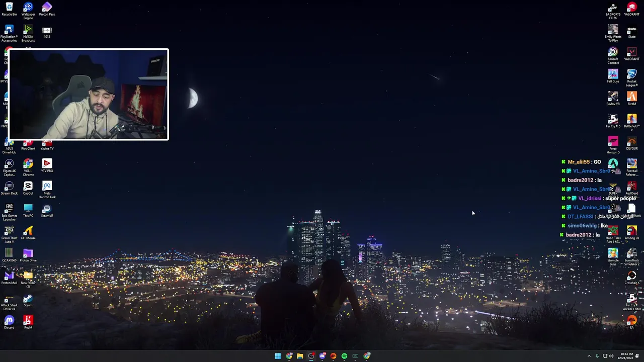Expand hidden system tray icons chevron
This screenshot has width=644, height=362.
[x=589, y=356]
